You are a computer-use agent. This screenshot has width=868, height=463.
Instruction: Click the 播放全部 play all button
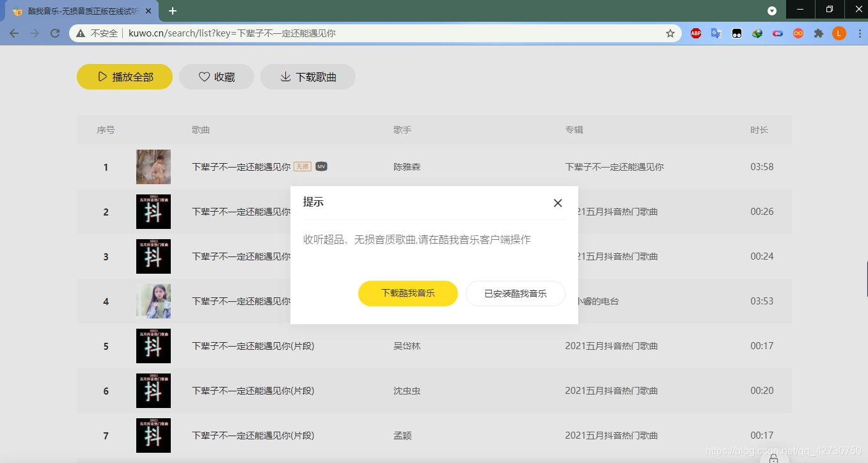pos(125,77)
